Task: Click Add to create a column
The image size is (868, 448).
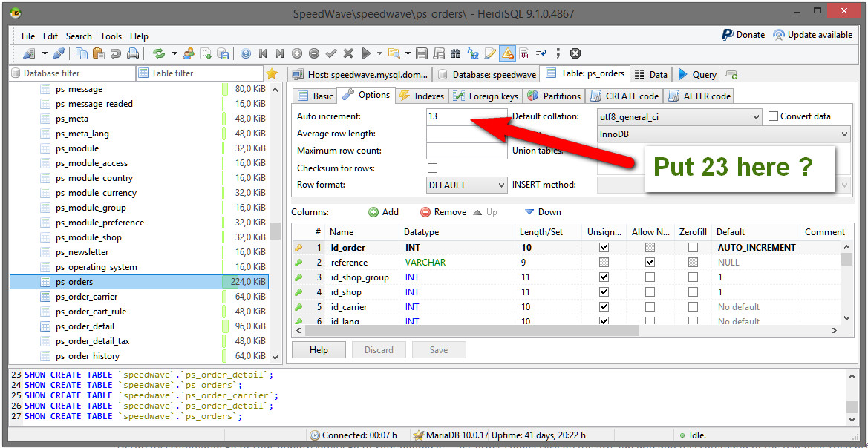Action: coord(383,212)
